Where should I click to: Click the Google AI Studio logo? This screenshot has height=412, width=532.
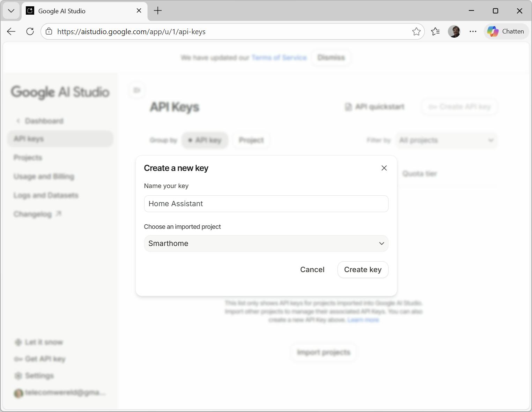coord(60,92)
